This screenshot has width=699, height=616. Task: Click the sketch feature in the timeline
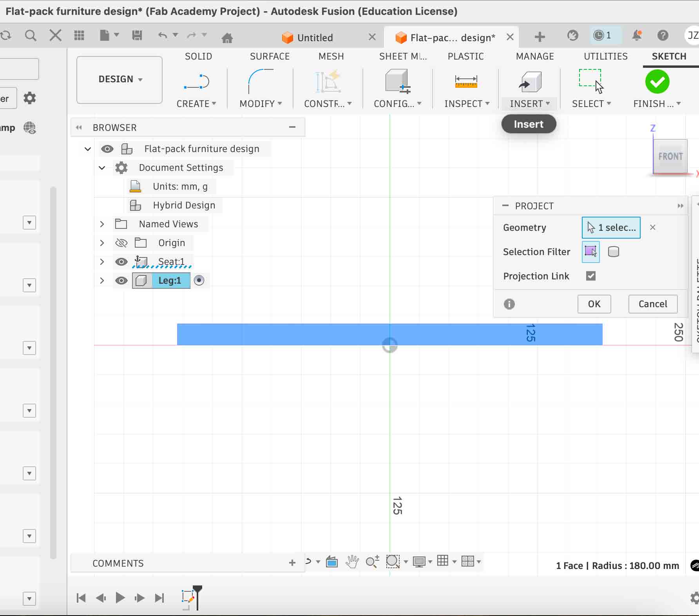[188, 597]
